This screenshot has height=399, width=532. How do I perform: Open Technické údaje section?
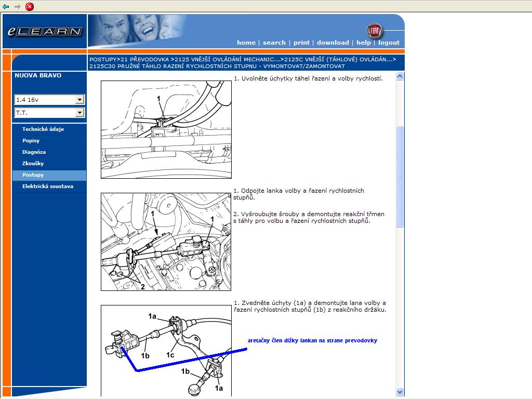(43, 129)
